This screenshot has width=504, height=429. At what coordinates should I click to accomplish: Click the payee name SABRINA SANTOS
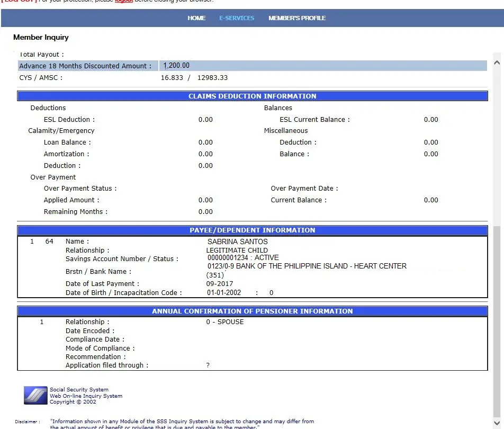(x=238, y=242)
